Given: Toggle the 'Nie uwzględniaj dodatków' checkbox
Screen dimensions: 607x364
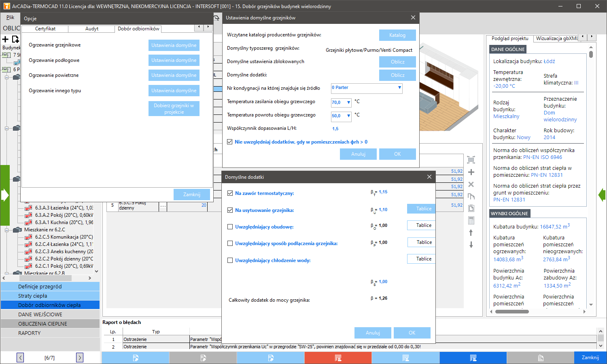Looking at the screenshot, I should coord(230,142).
